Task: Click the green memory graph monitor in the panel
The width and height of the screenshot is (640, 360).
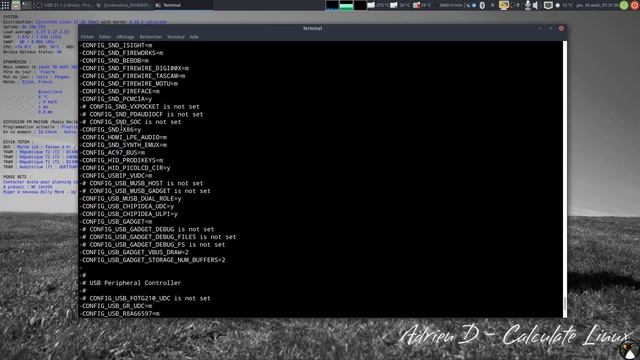Action: tap(346, 5)
